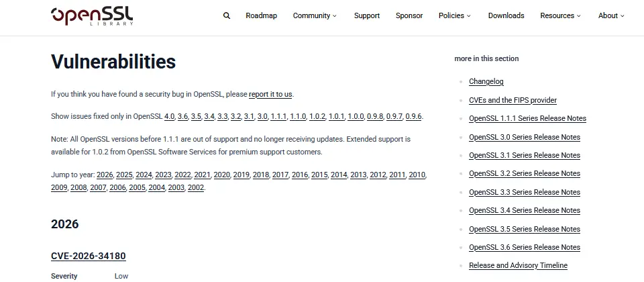Filter issues fixed in OpenSSL 3.4
This screenshot has height=282, width=644.
209,116
